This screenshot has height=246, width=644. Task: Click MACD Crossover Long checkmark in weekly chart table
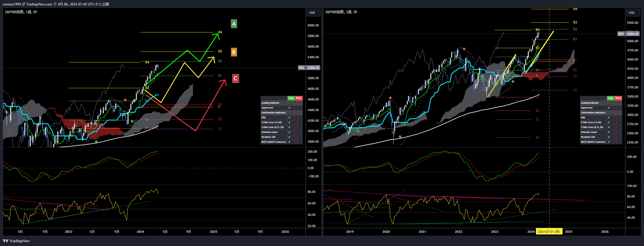289,142
